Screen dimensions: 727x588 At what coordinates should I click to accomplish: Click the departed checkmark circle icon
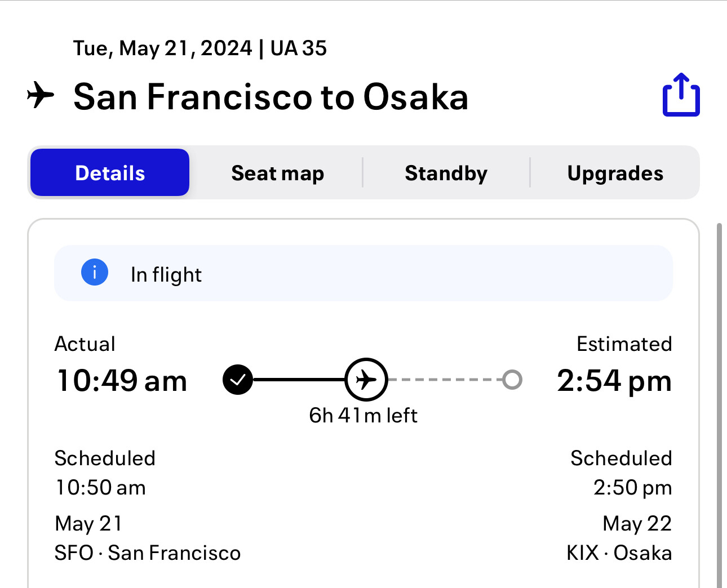pyautogui.click(x=238, y=380)
